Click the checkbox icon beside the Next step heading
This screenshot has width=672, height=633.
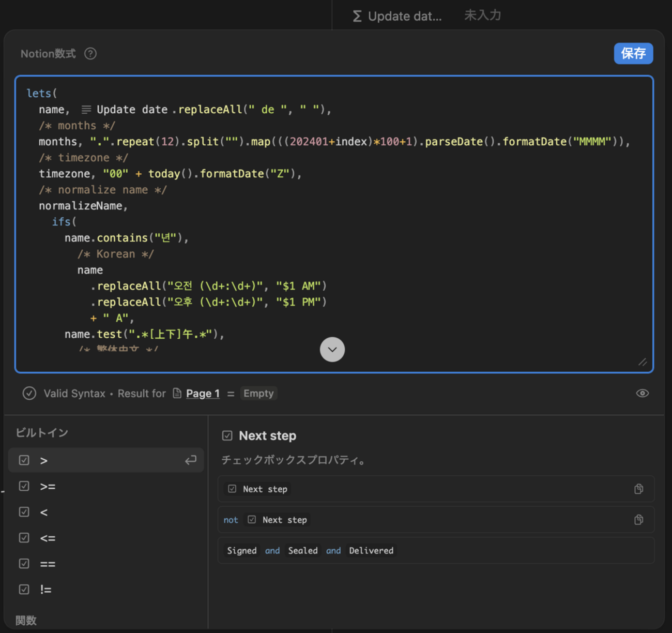227,435
